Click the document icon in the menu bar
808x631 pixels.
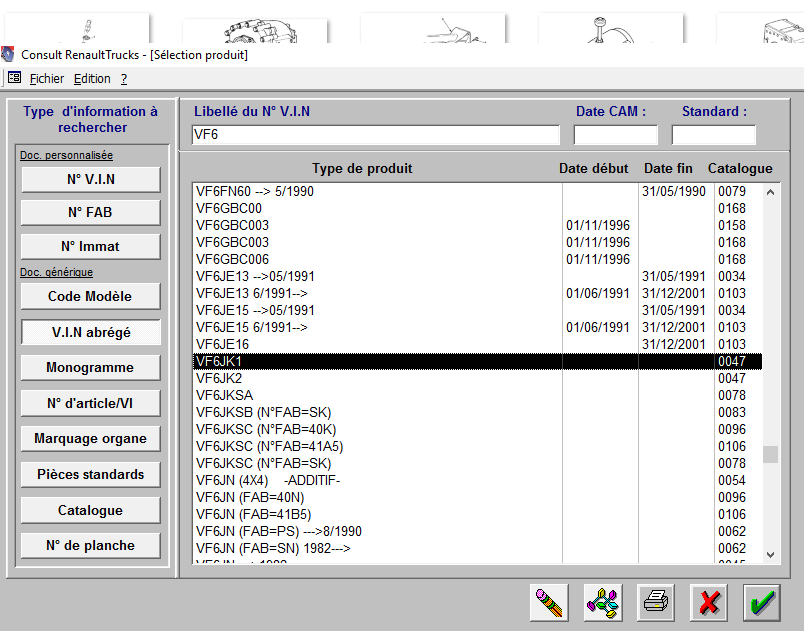tap(14, 78)
